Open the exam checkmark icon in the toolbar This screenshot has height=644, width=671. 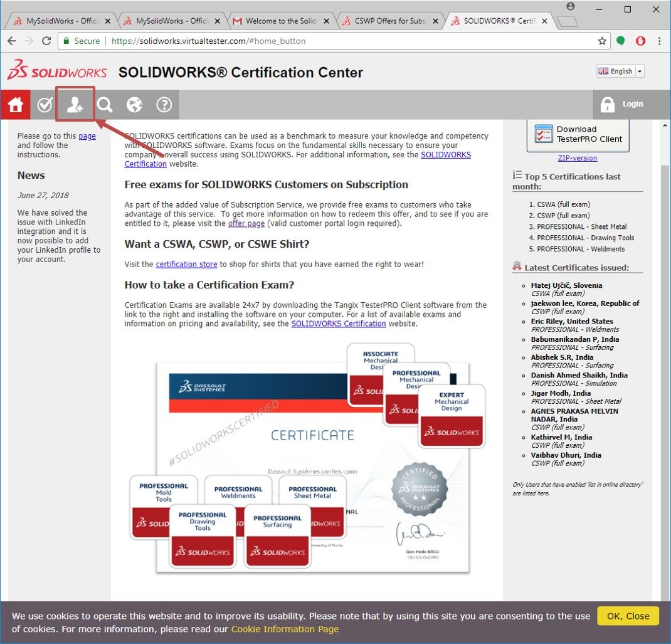[44, 104]
